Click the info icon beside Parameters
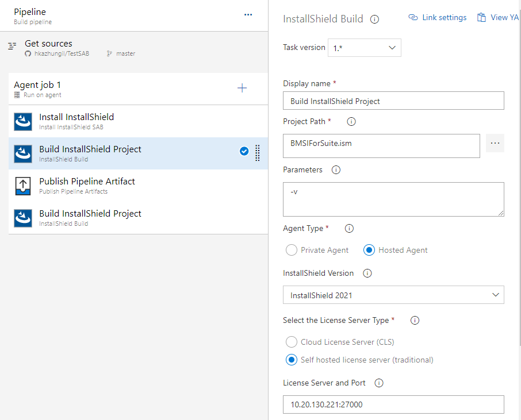This screenshot has height=420, width=521. pyautogui.click(x=336, y=170)
